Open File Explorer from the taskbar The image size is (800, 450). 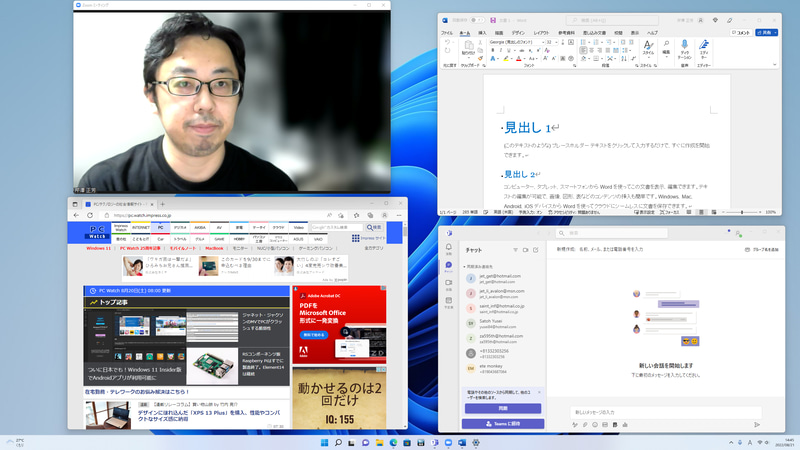(379, 442)
